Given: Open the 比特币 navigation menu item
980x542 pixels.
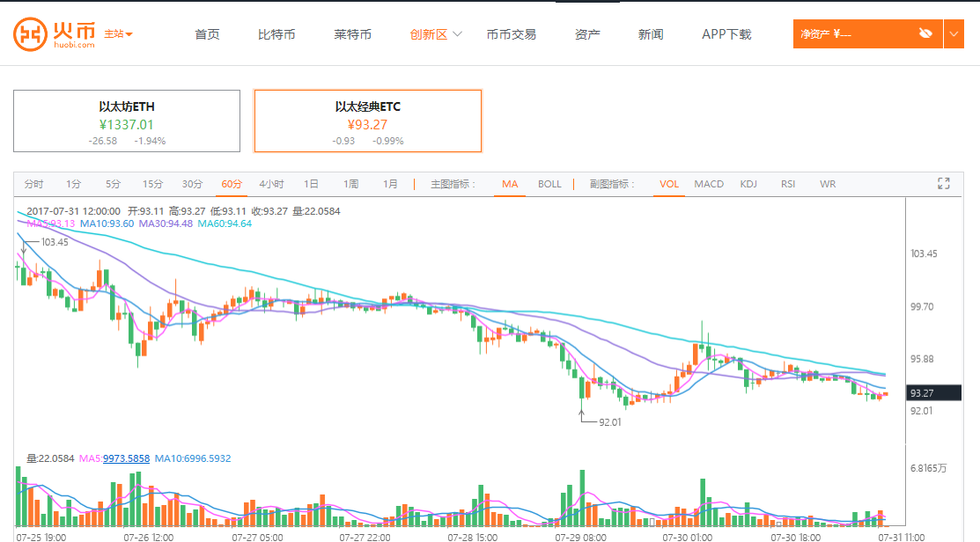Looking at the screenshot, I should point(276,34).
